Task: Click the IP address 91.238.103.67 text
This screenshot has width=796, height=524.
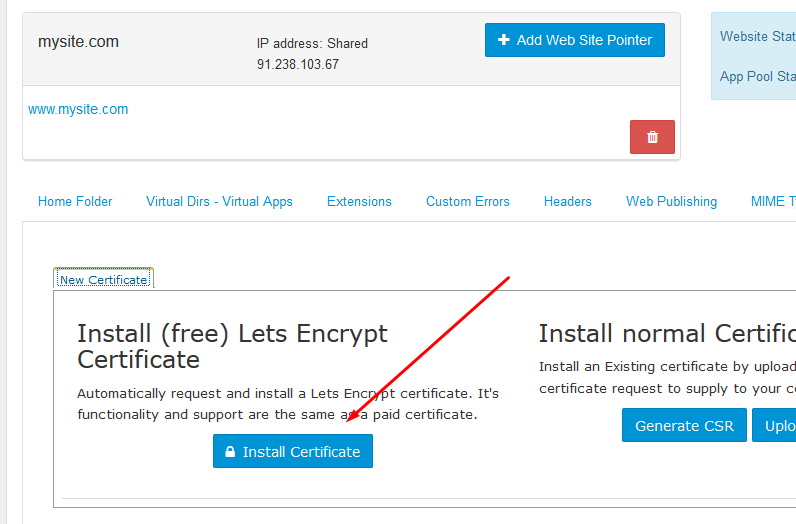Action: pyautogui.click(x=297, y=64)
